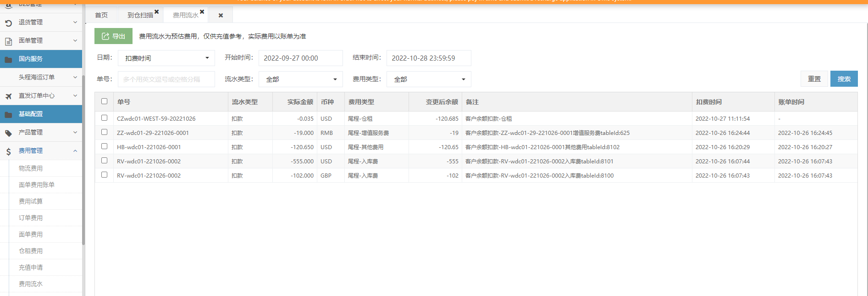868x296 pixels.
Task: Click bill time 2022-10-26 16:24:45
Action: point(805,133)
